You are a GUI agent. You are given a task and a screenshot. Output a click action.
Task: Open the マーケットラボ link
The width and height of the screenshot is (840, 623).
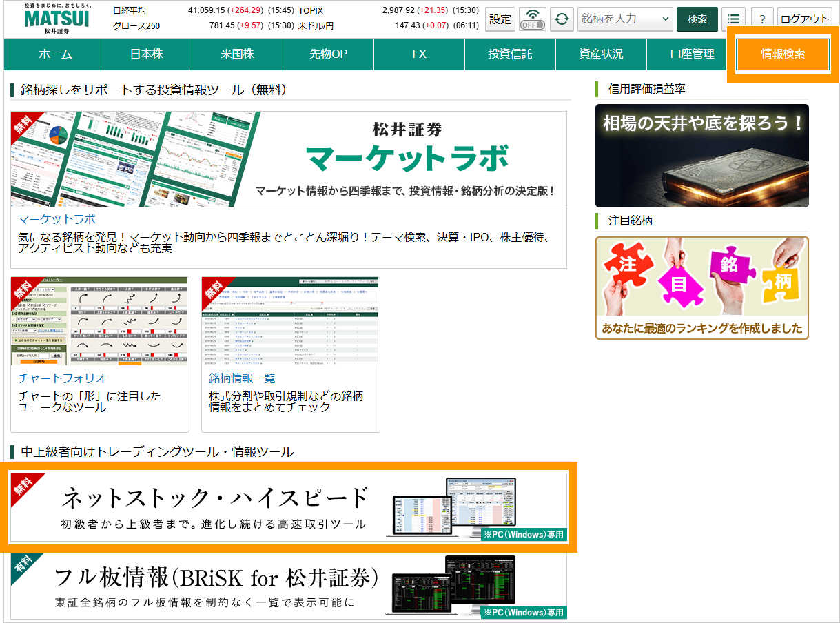point(57,220)
